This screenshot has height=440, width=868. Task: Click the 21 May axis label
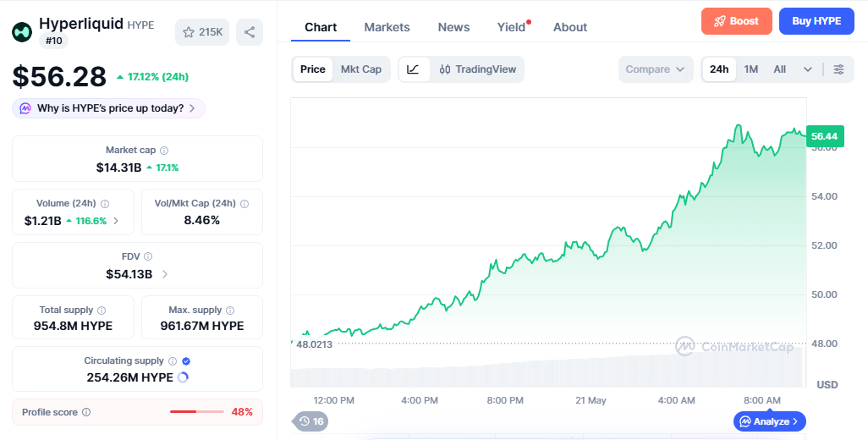tap(591, 400)
